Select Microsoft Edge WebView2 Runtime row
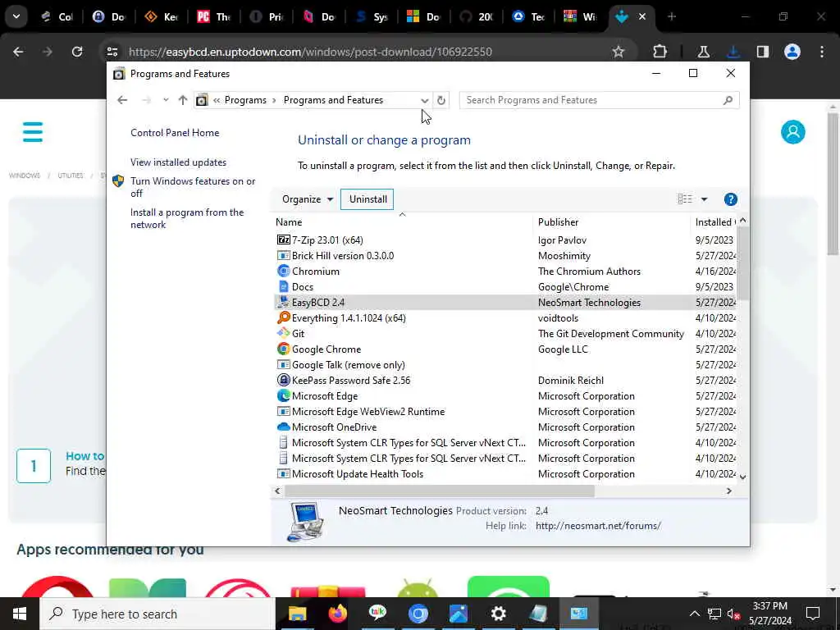Viewport: 840px width, 630px height. tap(505, 412)
